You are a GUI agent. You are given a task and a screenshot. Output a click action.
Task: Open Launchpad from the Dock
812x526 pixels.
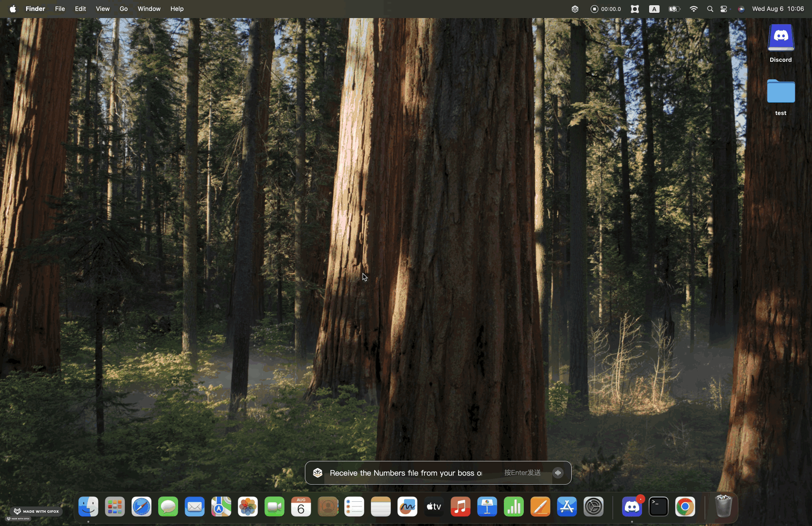[115, 506]
